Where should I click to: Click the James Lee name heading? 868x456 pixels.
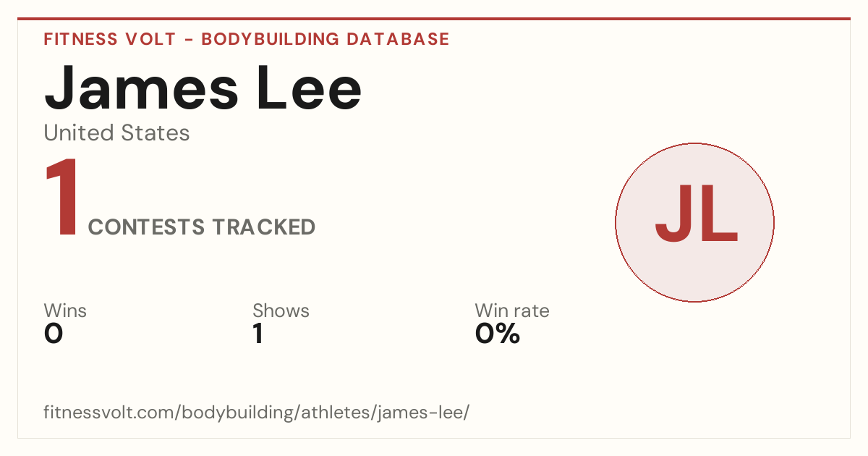coord(203,88)
